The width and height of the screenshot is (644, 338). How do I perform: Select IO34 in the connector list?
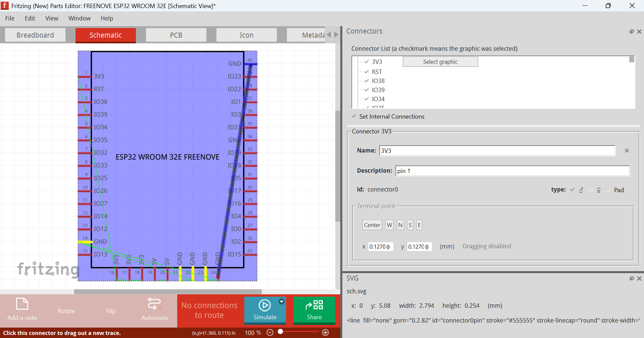tap(378, 99)
